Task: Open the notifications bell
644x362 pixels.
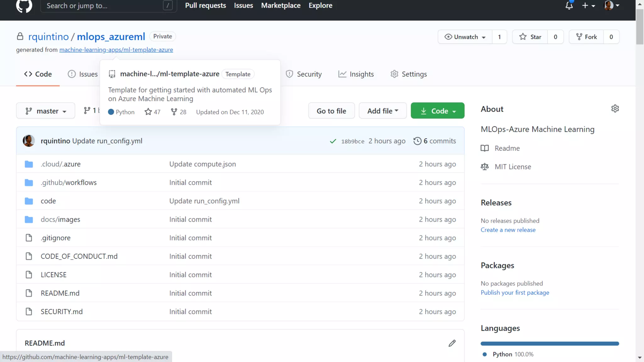Action: point(569,6)
